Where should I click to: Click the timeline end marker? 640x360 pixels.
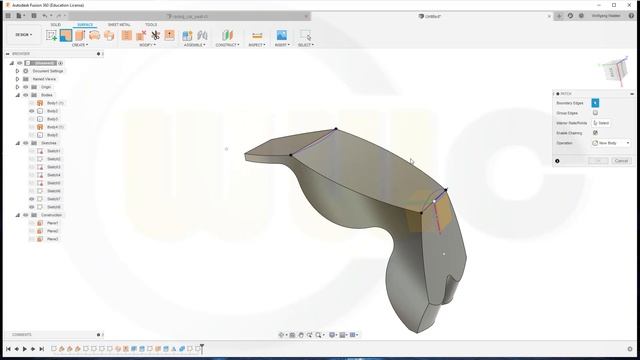click(x=202, y=348)
